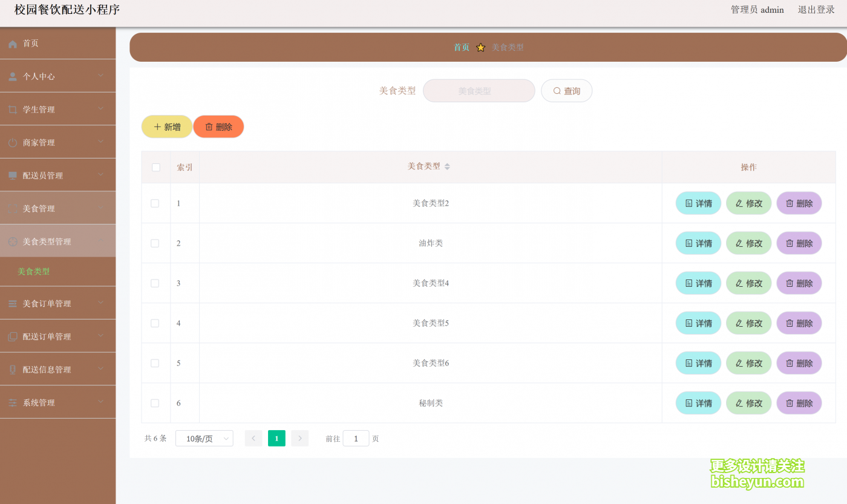Screen dimensions: 847x504
Task: Click the plus icon in the 新增 button
Action: (157, 127)
